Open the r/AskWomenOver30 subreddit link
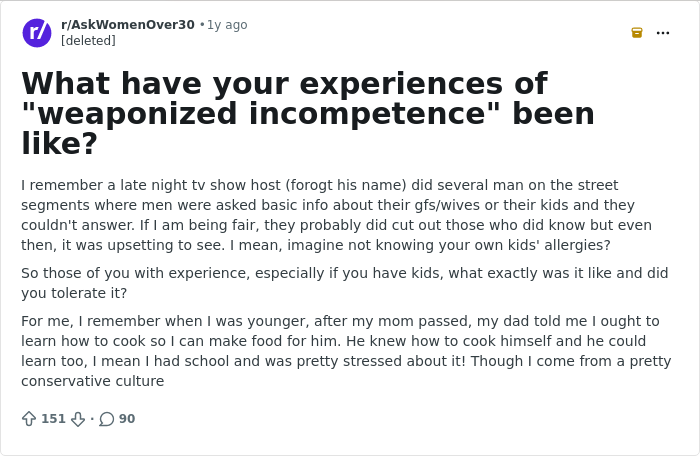Screen dimensions: 700x456 click(x=128, y=25)
